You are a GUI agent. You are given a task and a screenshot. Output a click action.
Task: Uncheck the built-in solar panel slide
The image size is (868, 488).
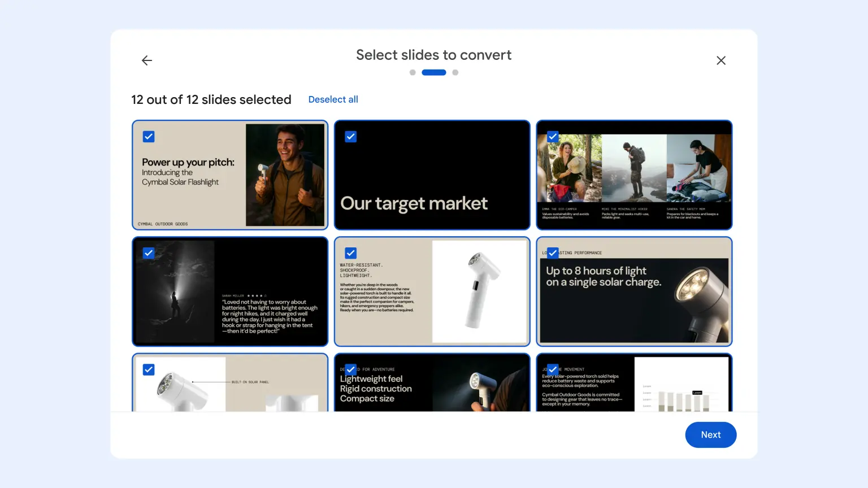click(x=149, y=369)
